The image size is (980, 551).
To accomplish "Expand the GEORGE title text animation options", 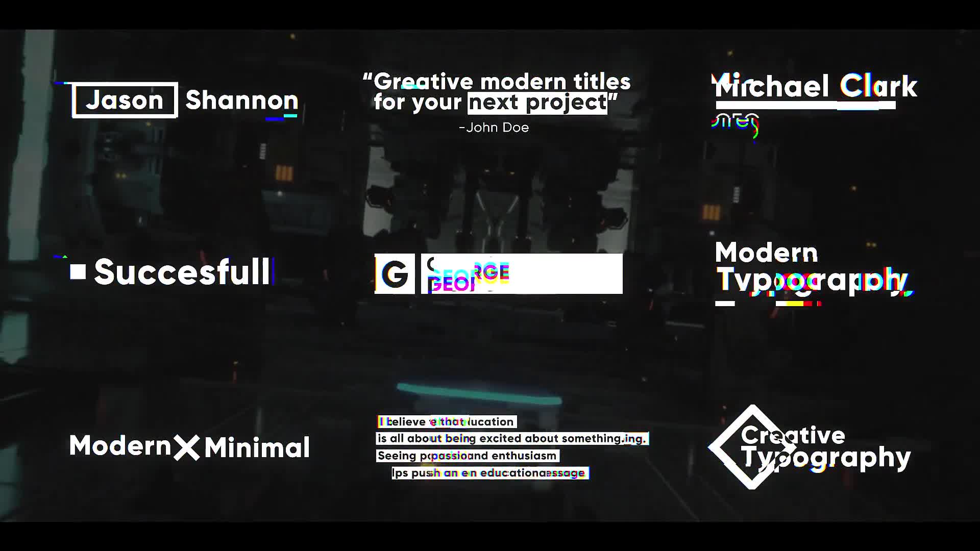I will click(498, 274).
